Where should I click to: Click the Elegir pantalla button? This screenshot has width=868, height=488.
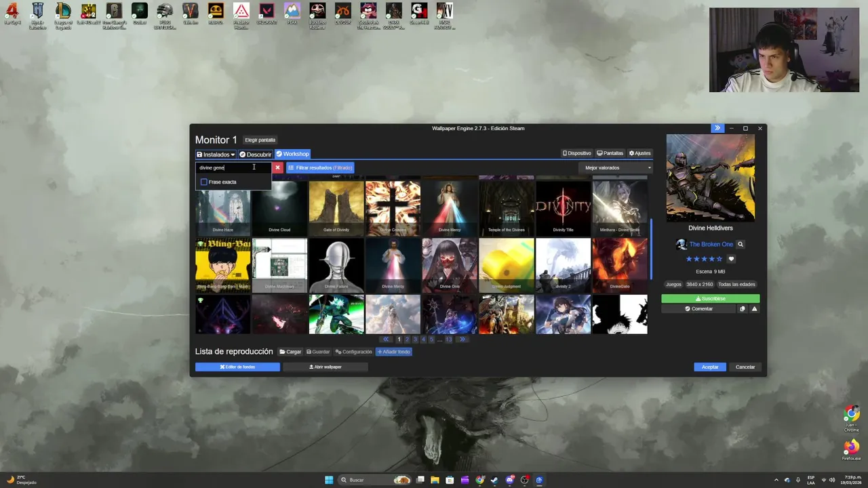pyautogui.click(x=260, y=140)
